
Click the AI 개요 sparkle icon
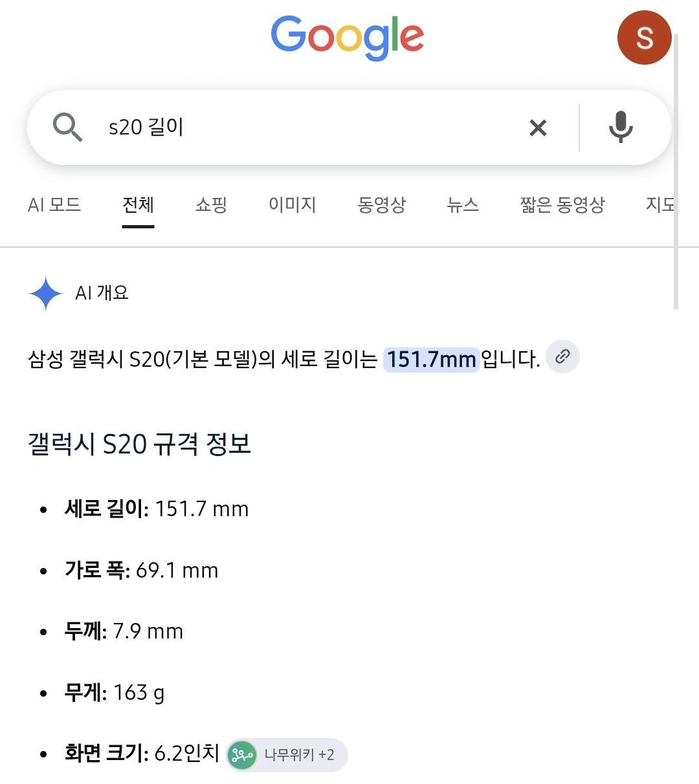pyautogui.click(x=46, y=293)
